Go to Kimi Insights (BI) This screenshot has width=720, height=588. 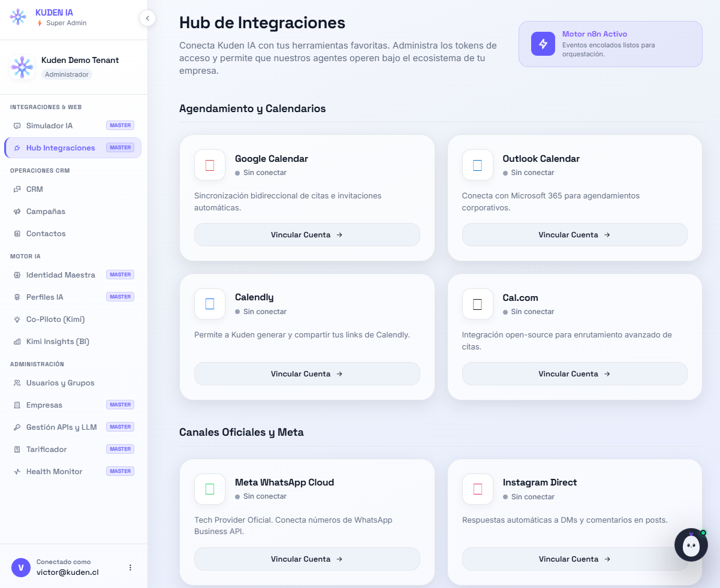pyautogui.click(x=73, y=342)
